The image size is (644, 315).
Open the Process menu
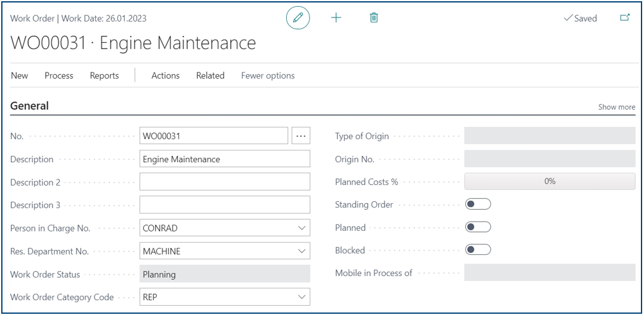[59, 76]
